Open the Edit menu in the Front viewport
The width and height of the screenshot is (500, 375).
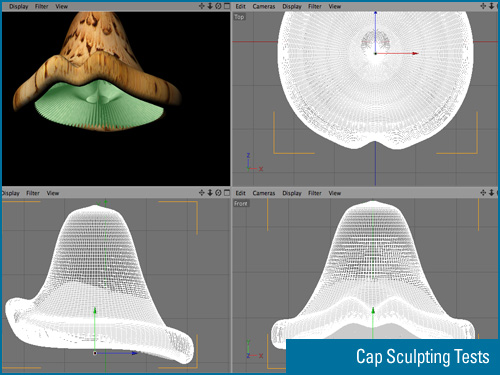coord(240,193)
